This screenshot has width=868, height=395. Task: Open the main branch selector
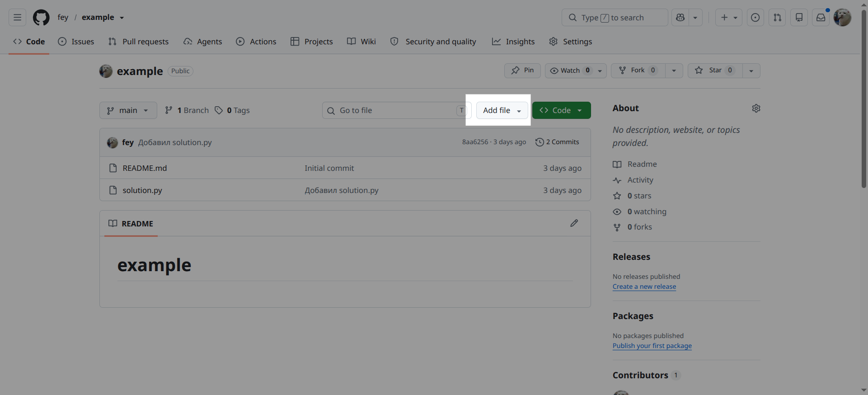pyautogui.click(x=128, y=110)
